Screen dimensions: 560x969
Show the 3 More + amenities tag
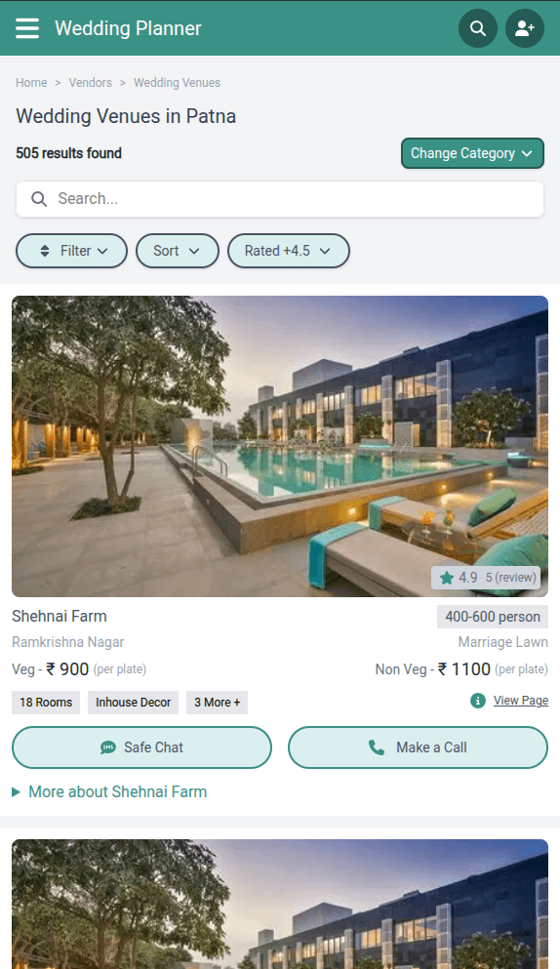click(217, 703)
